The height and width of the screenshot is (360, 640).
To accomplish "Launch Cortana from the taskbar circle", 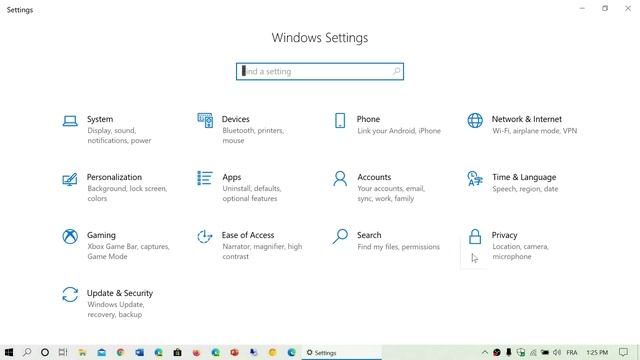I will [x=45, y=352].
